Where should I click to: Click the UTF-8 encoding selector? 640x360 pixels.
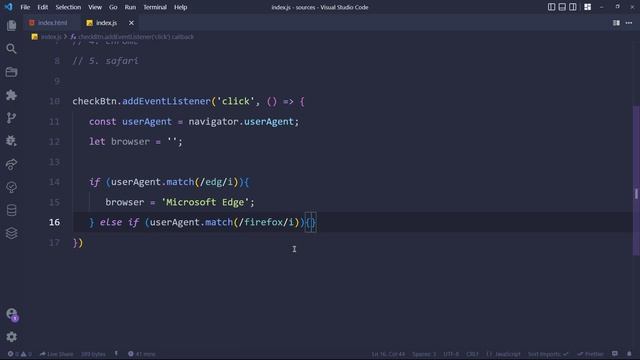click(x=451, y=354)
